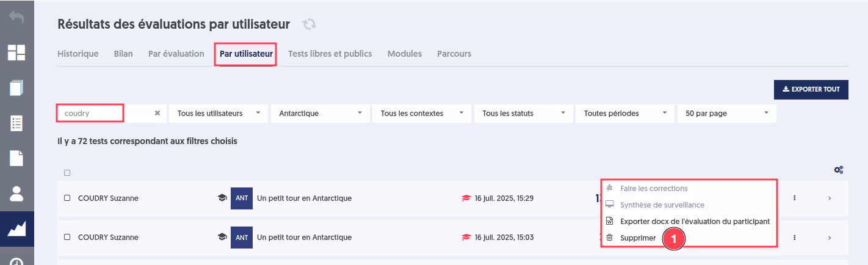Open the results chart icon in sidebar
The width and height of the screenshot is (868, 265).
pos(16,229)
